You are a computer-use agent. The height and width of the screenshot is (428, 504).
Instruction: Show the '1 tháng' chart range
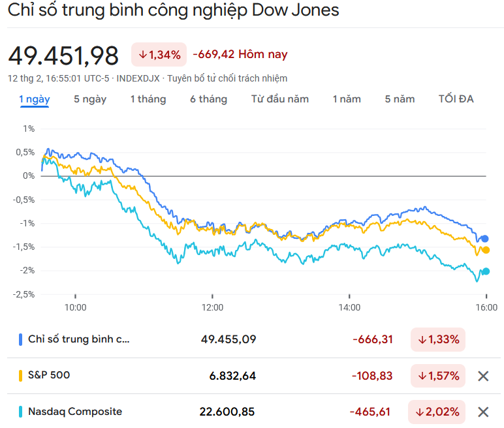[148, 99]
